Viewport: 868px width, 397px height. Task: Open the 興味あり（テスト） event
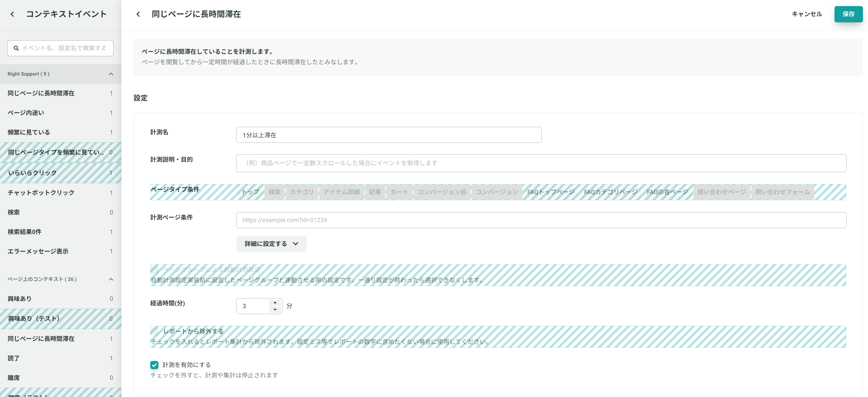click(x=61, y=319)
